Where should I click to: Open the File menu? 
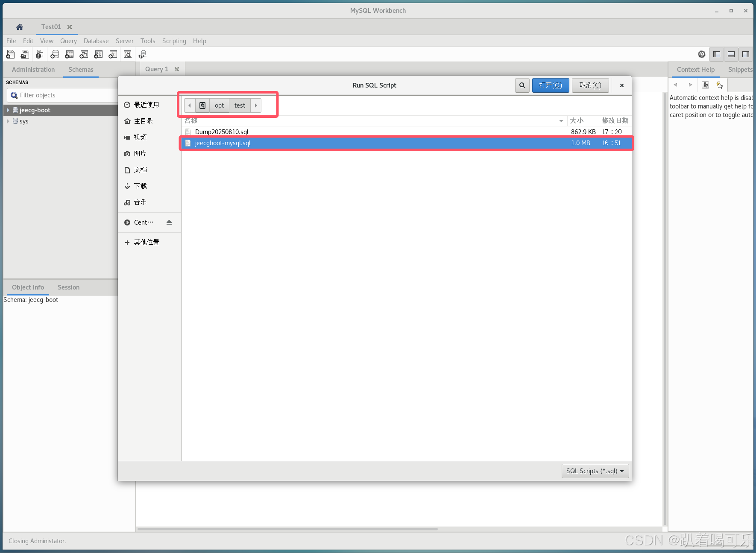(11, 41)
